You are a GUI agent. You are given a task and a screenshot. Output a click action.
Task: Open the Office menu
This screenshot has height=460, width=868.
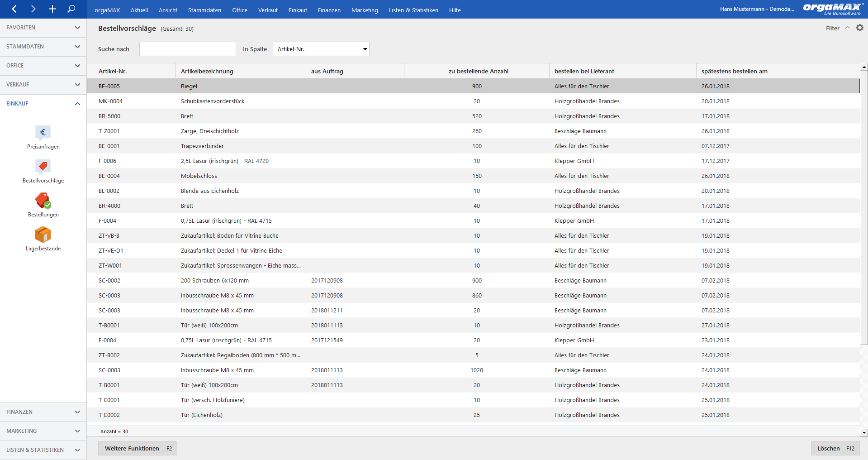(240, 10)
